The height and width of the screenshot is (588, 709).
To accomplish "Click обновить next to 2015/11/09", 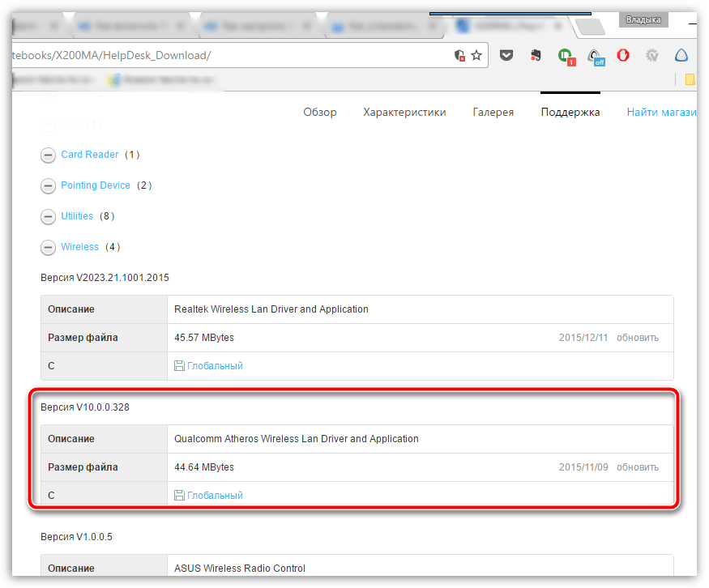I will 637,467.
